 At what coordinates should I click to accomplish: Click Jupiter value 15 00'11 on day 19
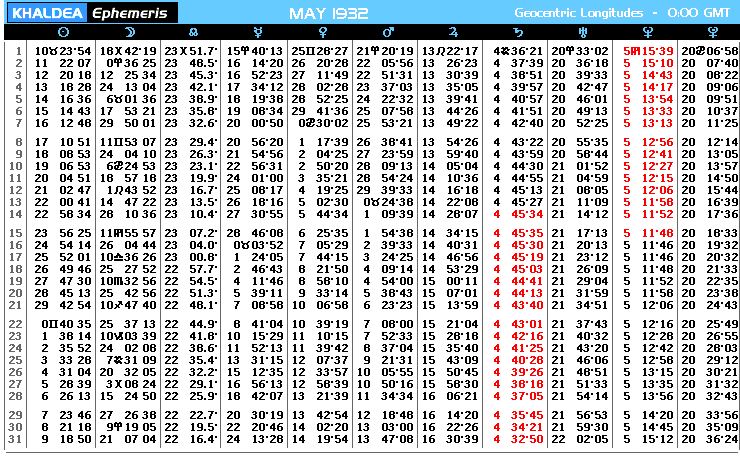[450, 281]
